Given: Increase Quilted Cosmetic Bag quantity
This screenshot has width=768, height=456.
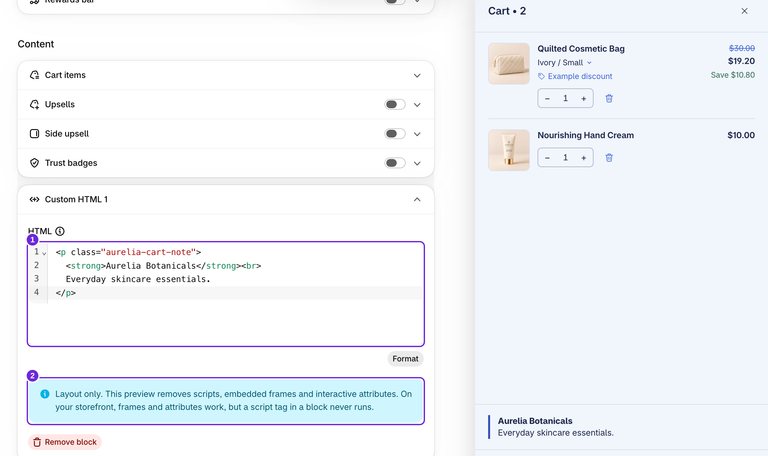Looking at the screenshot, I should [583, 98].
